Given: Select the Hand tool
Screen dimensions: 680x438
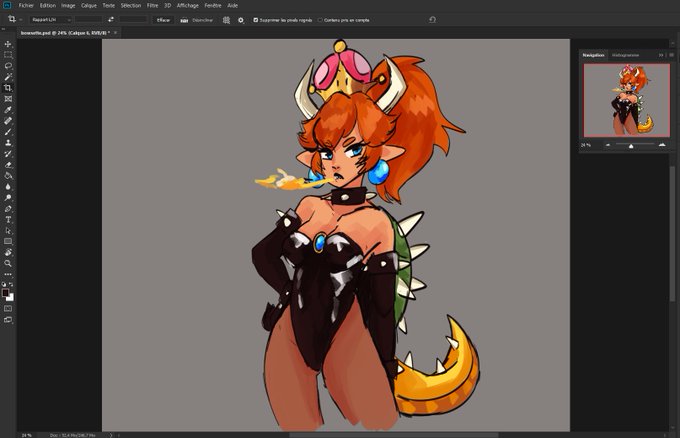Looking at the screenshot, I should [x=8, y=252].
